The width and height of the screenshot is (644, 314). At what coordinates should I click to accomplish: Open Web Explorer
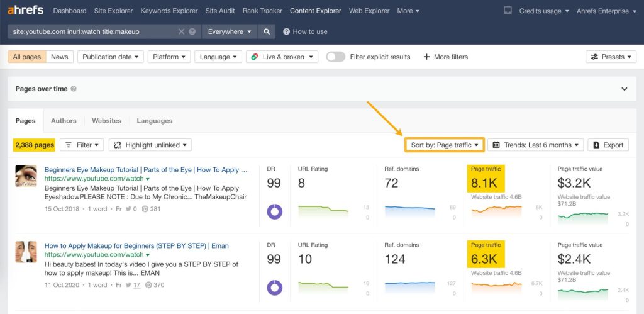click(369, 11)
